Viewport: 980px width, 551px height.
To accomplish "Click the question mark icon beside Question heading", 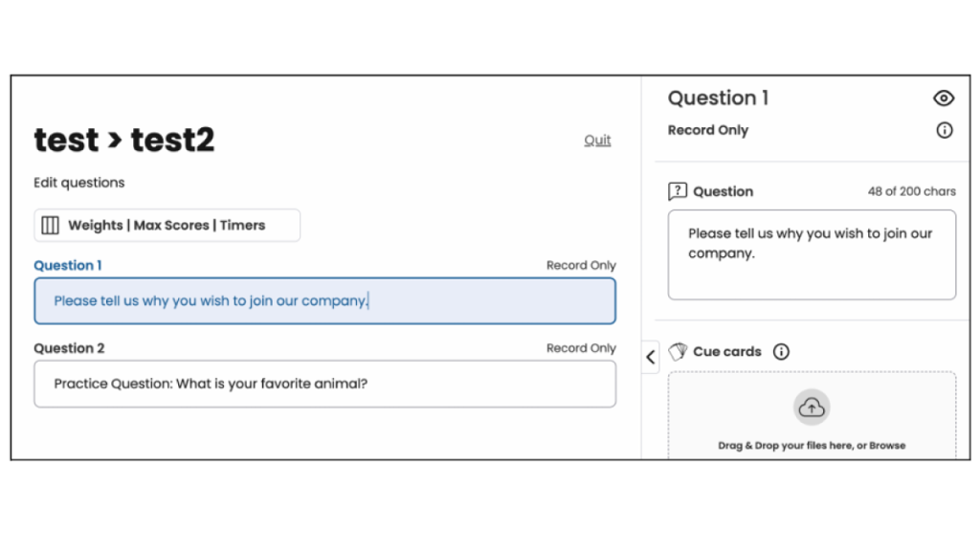I will coord(678,191).
